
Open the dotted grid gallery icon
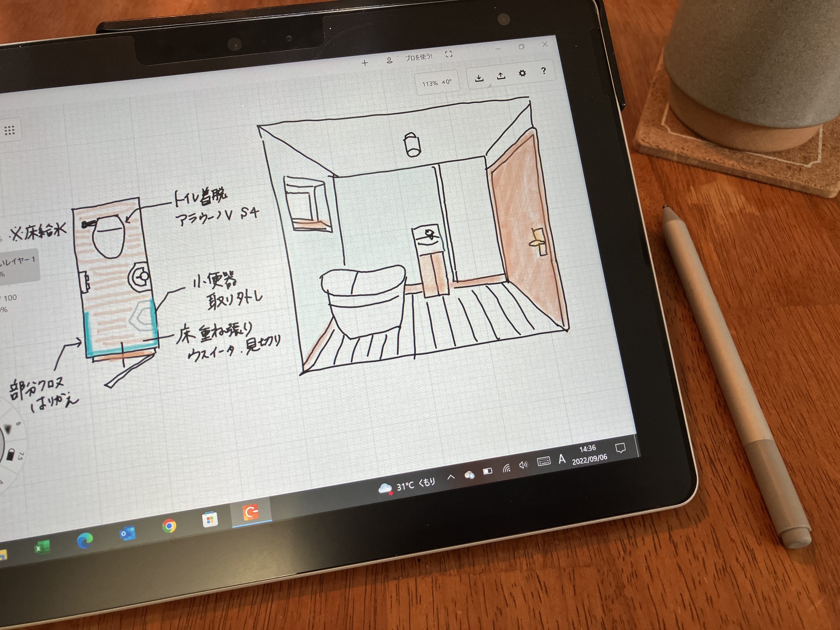click(9, 131)
